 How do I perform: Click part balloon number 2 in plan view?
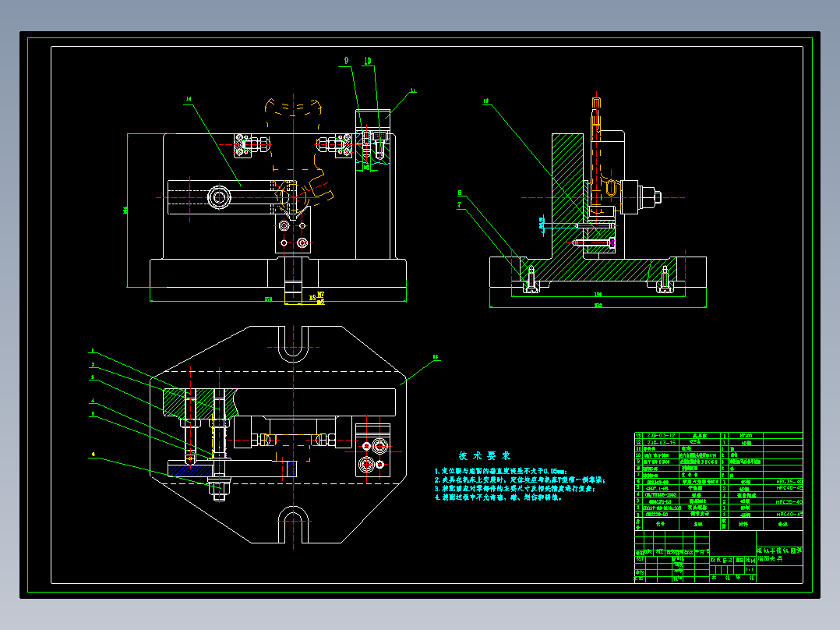[92, 365]
